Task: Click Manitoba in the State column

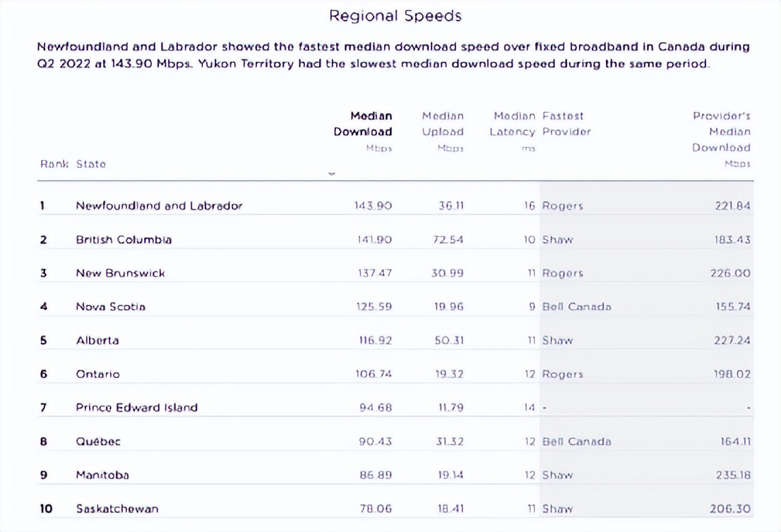Action: click(102, 475)
